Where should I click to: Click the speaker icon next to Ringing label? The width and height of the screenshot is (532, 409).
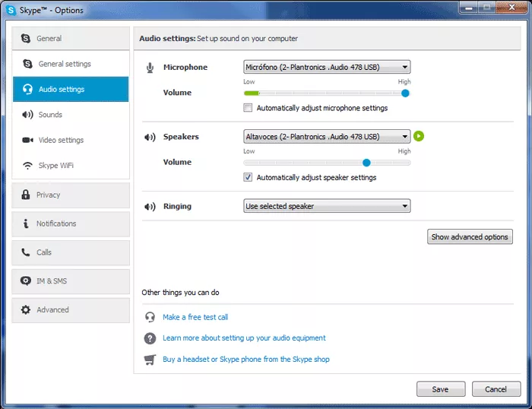point(150,206)
